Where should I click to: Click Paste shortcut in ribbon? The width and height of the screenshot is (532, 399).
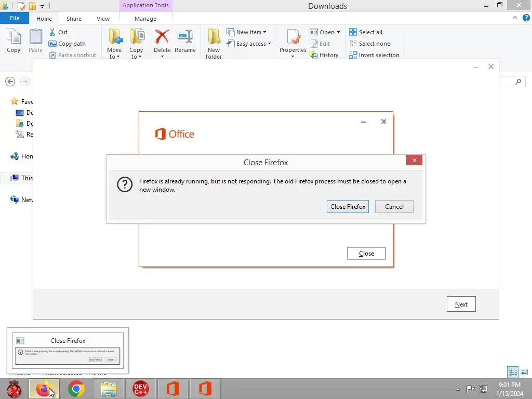(73, 55)
